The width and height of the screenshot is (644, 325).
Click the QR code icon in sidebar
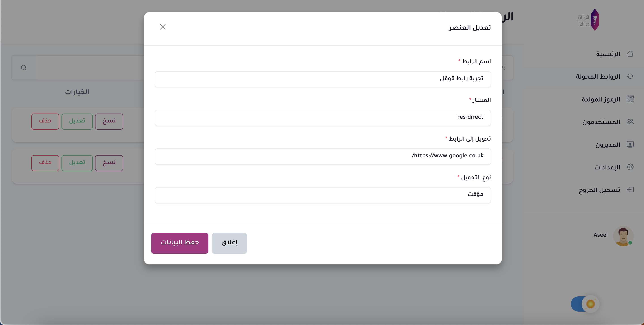coord(630,99)
